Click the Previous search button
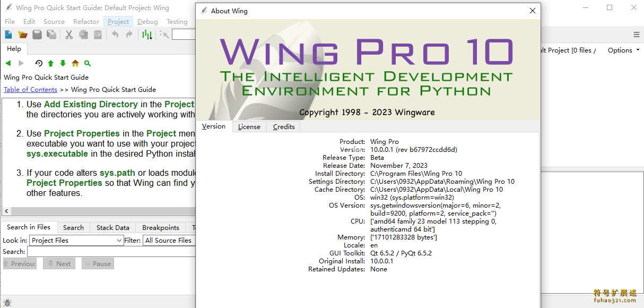This screenshot has height=308, width=644. [x=20, y=263]
